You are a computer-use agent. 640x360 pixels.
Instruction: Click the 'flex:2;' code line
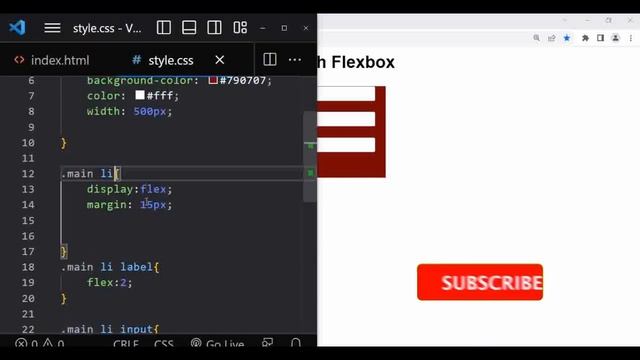pos(109,282)
